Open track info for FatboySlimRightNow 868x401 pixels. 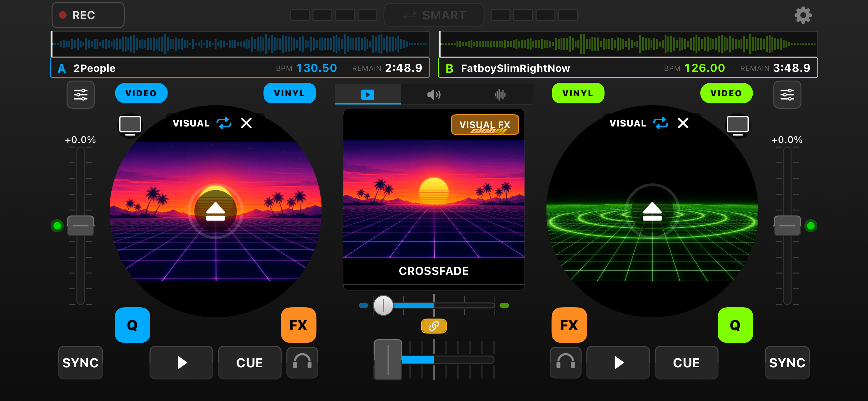pos(516,68)
